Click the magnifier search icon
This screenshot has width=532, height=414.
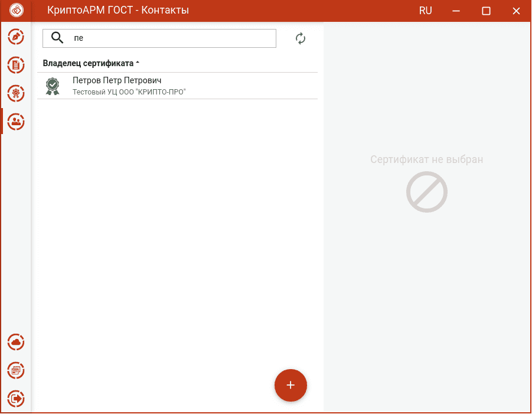[x=57, y=38]
